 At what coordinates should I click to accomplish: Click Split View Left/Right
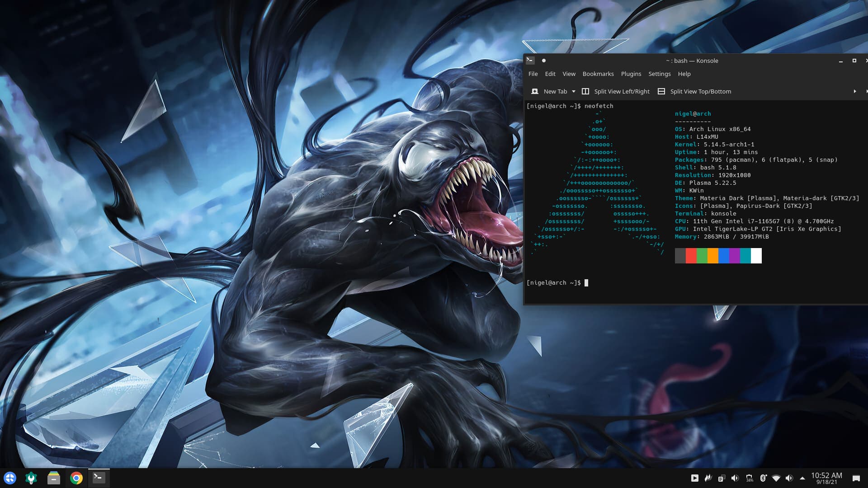click(x=616, y=91)
